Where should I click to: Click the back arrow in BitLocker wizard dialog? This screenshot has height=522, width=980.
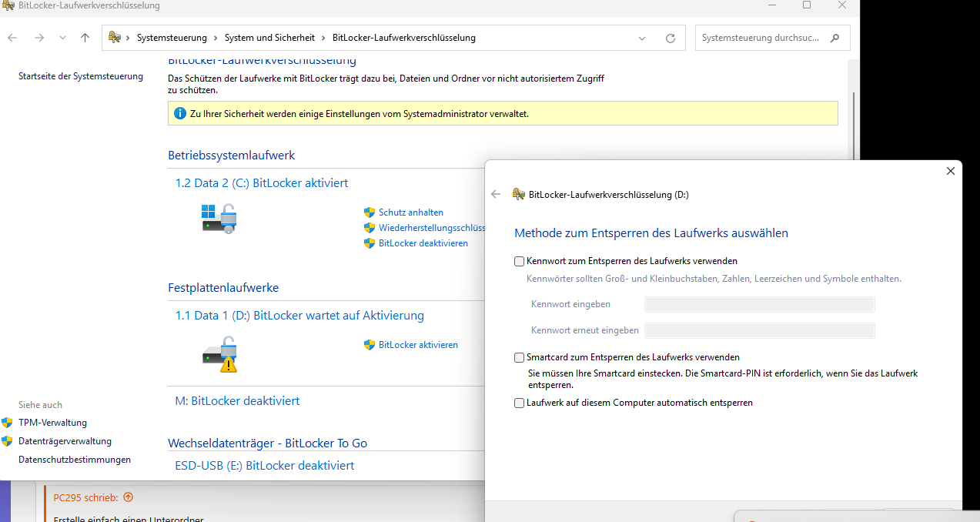(x=496, y=195)
